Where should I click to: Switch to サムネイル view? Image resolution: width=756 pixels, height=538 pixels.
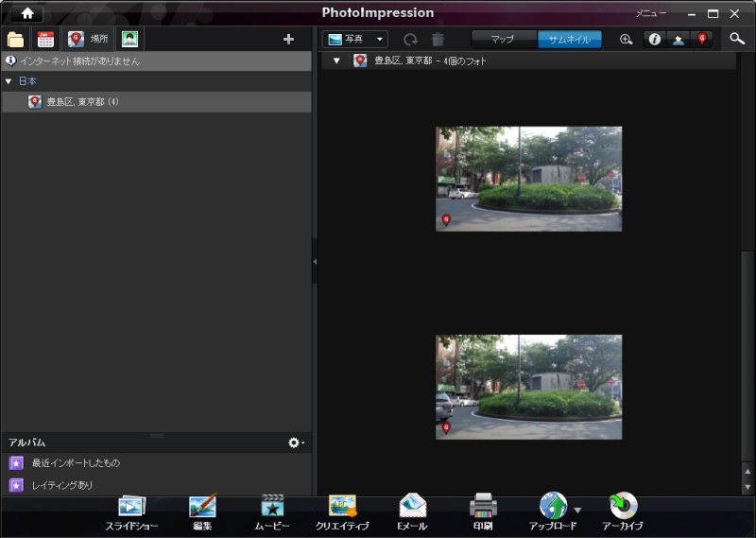click(x=570, y=39)
